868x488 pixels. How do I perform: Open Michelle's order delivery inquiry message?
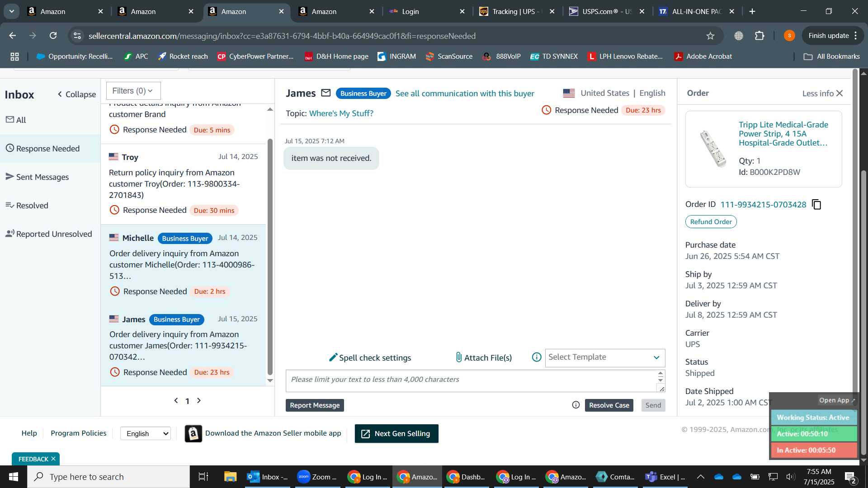coord(184,265)
